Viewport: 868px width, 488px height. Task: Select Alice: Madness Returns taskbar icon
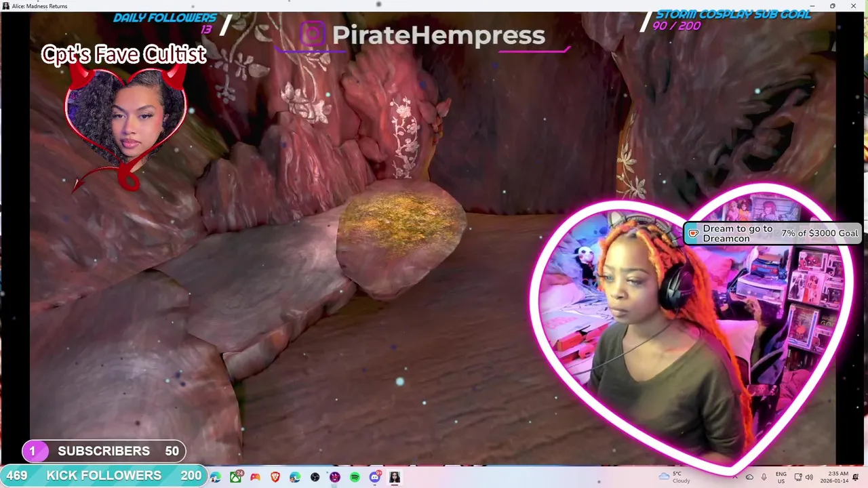pos(395,477)
